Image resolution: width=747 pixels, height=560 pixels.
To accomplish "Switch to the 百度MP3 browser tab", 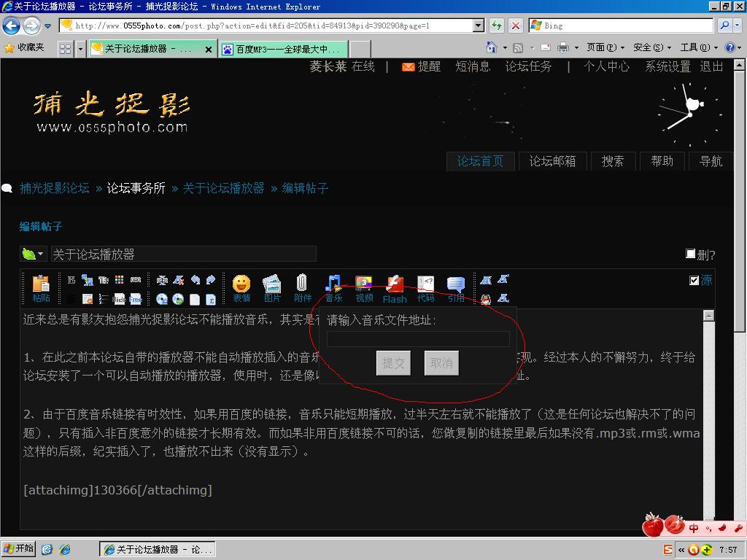I will [286, 49].
